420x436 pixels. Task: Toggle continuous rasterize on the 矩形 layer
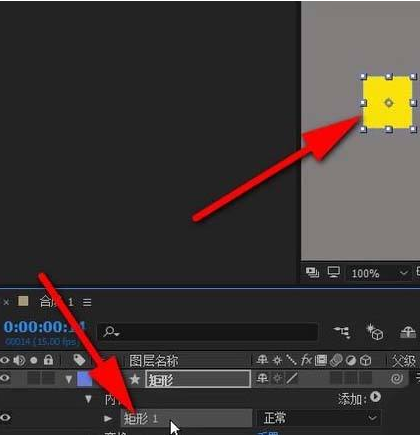(277, 378)
